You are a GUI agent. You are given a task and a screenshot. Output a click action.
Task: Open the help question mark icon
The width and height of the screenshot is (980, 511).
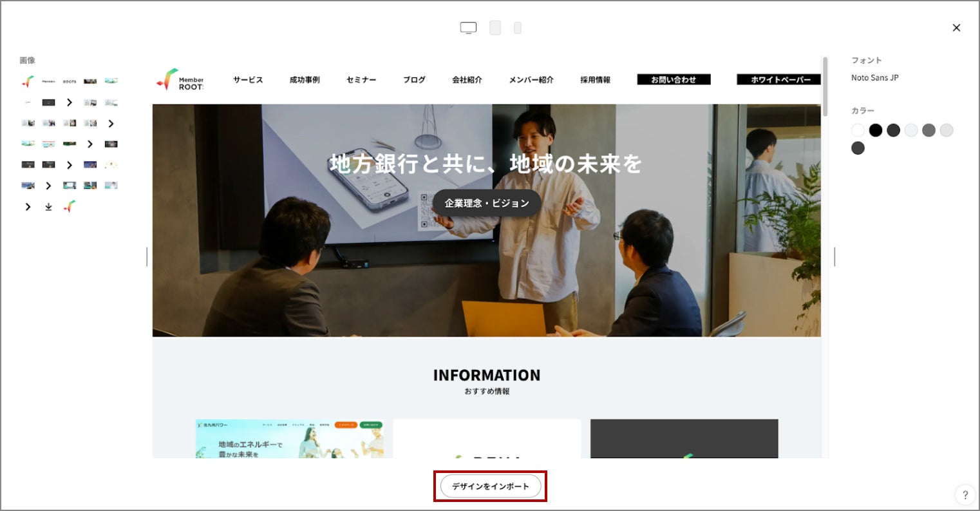pyautogui.click(x=965, y=495)
